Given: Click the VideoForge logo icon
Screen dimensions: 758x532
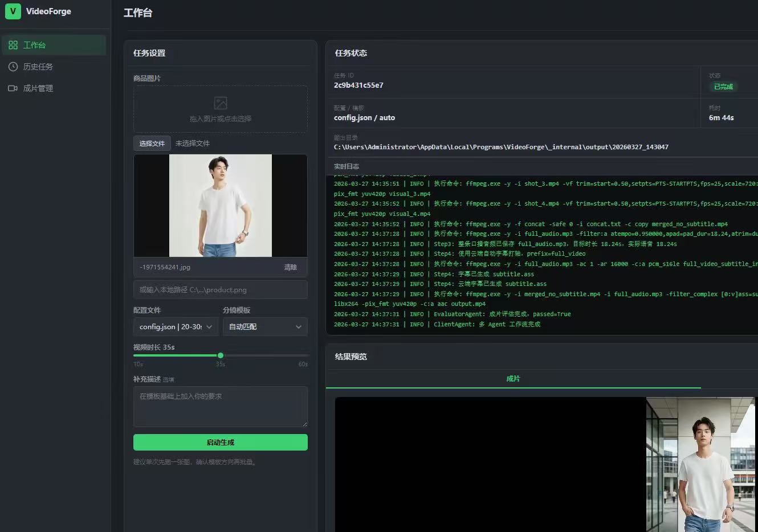Looking at the screenshot, I should [x=13, y=11].
